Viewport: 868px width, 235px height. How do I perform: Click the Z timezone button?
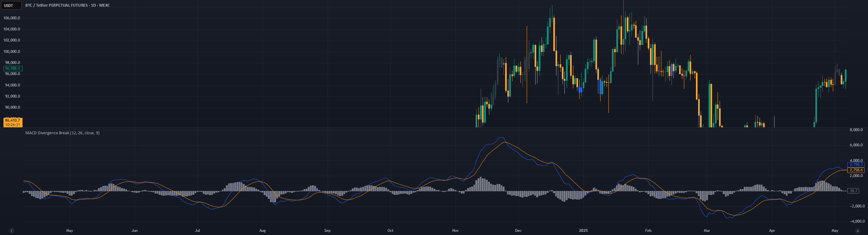[x=11, y=231]
